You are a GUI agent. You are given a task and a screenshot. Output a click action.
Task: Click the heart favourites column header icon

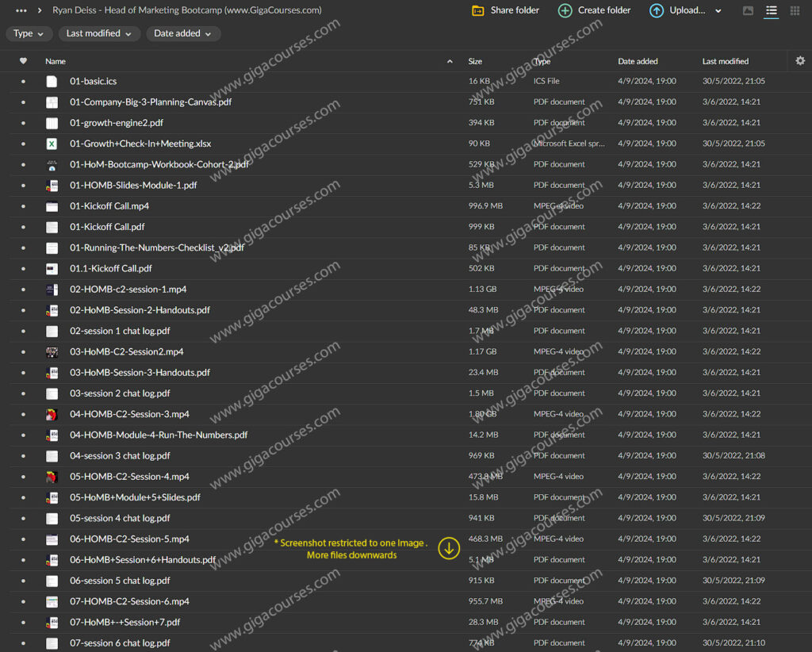pos(23,61)
